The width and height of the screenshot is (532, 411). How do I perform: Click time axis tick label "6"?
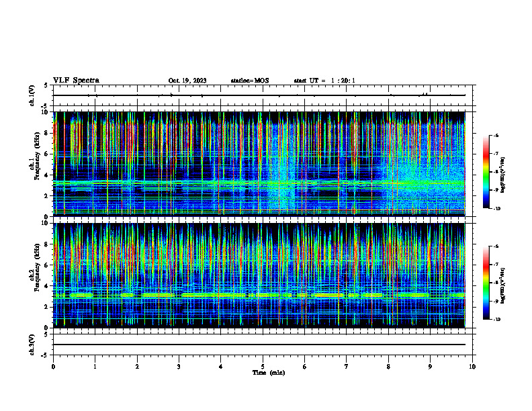304,367
